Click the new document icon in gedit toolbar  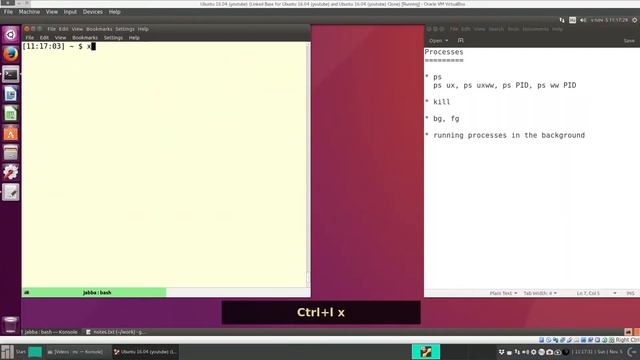[x=461, y=40]
